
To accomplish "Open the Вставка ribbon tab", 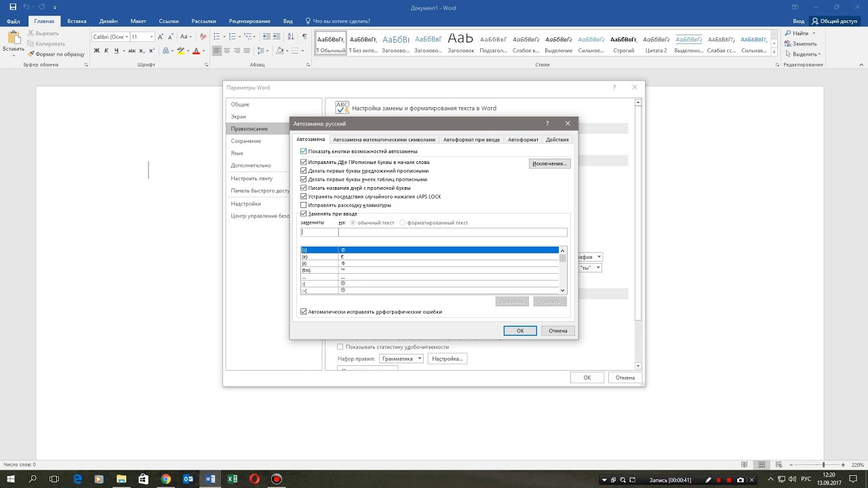I will coord(77,21).
